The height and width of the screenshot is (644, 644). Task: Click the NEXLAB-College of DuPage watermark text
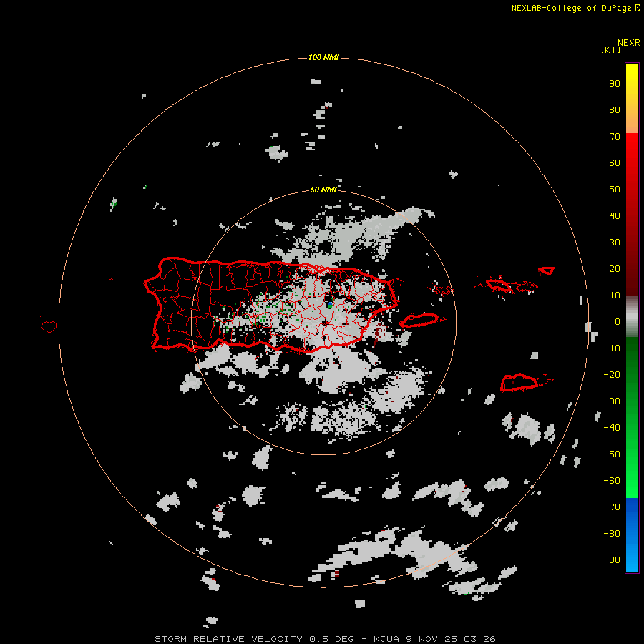[x=571, y=8]
